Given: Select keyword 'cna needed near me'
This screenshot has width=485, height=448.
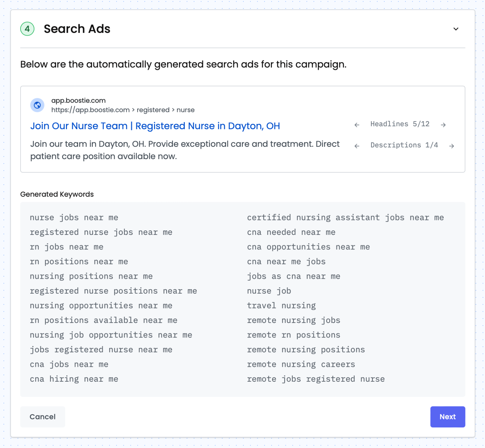Looking at the screenshot, I should click(291, 232).
